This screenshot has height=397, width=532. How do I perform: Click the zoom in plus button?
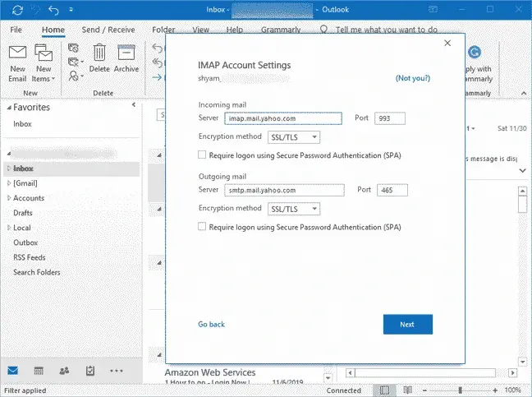(495, 390)
